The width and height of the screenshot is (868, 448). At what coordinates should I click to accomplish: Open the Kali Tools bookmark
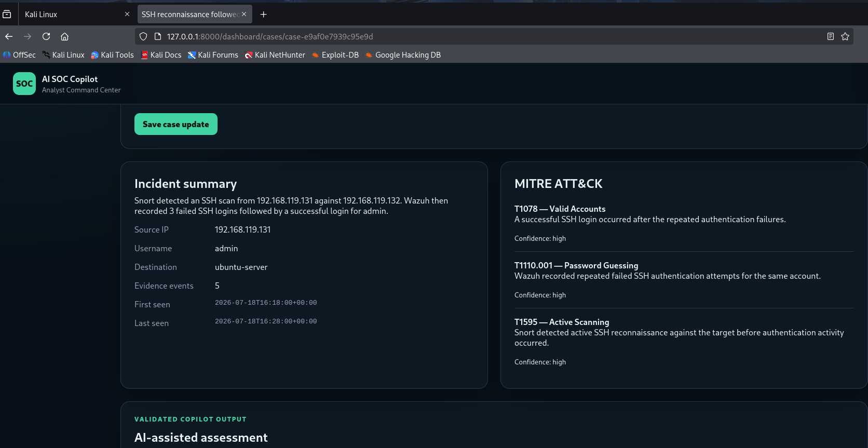pyautogui.click(x=112, y=55)
